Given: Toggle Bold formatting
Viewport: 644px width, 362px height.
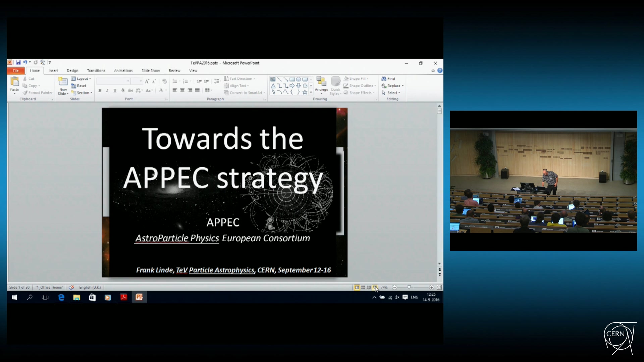Looking at the screenshot, I should [100, 90].
